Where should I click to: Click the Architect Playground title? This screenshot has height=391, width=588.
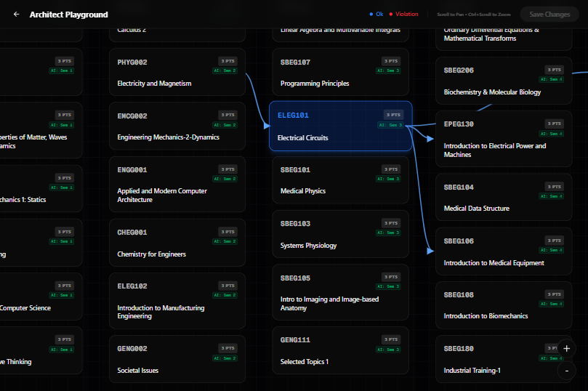(x=68, y=15)
